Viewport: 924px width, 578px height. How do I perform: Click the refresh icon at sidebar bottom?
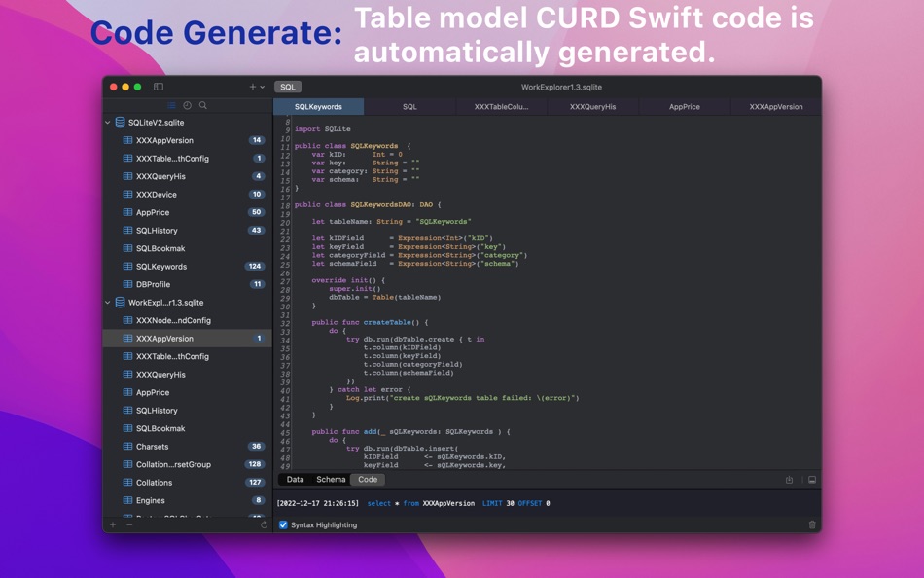click(x=264, y=524)
